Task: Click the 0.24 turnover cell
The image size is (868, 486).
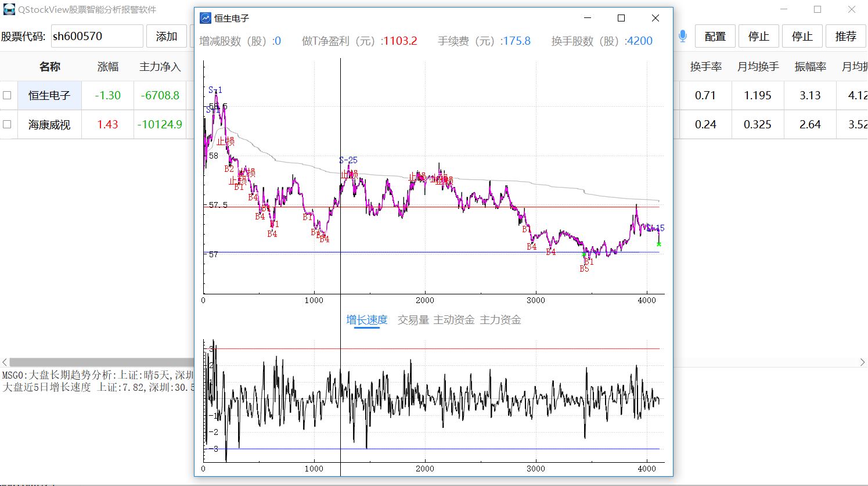Action: point(705,124)
